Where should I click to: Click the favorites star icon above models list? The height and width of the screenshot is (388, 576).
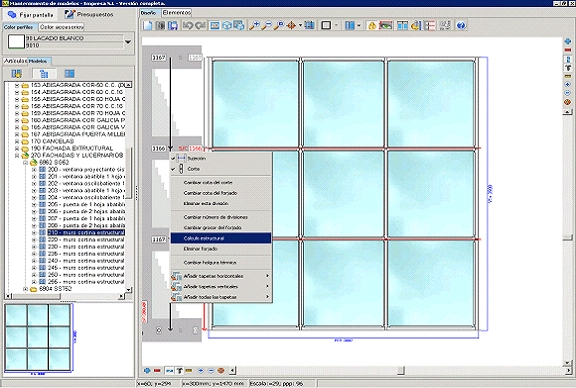(17, 74)
